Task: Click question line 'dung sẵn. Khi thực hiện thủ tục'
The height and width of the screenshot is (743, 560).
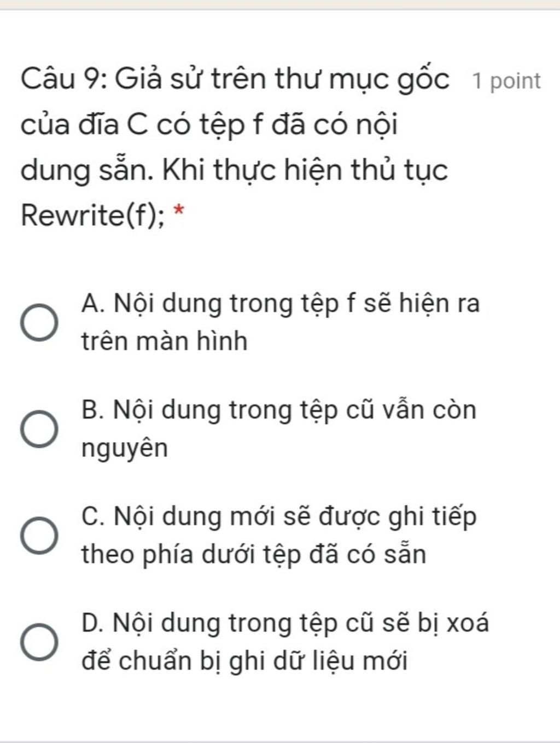Action: pos(234,171)
